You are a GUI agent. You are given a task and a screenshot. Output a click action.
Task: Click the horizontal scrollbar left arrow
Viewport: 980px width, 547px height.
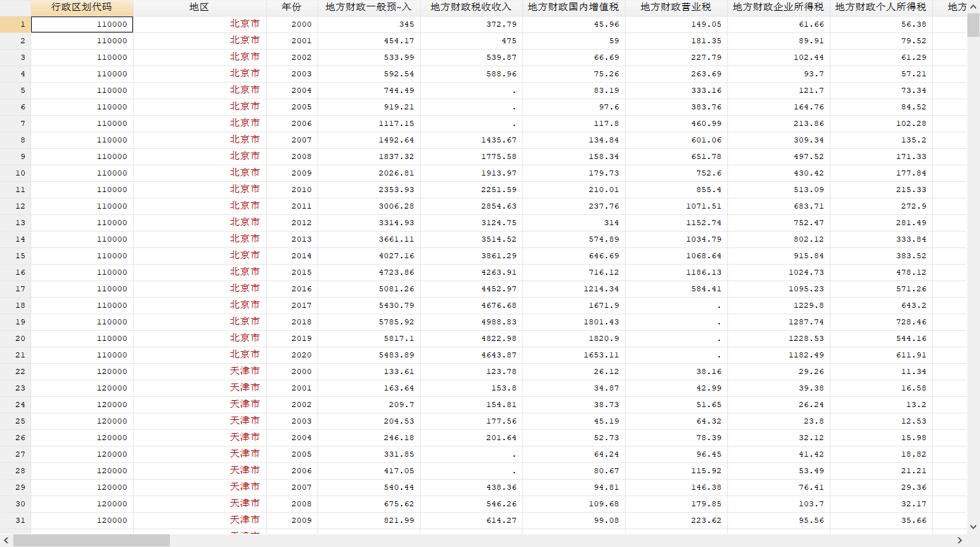click(x=6, y=541)
